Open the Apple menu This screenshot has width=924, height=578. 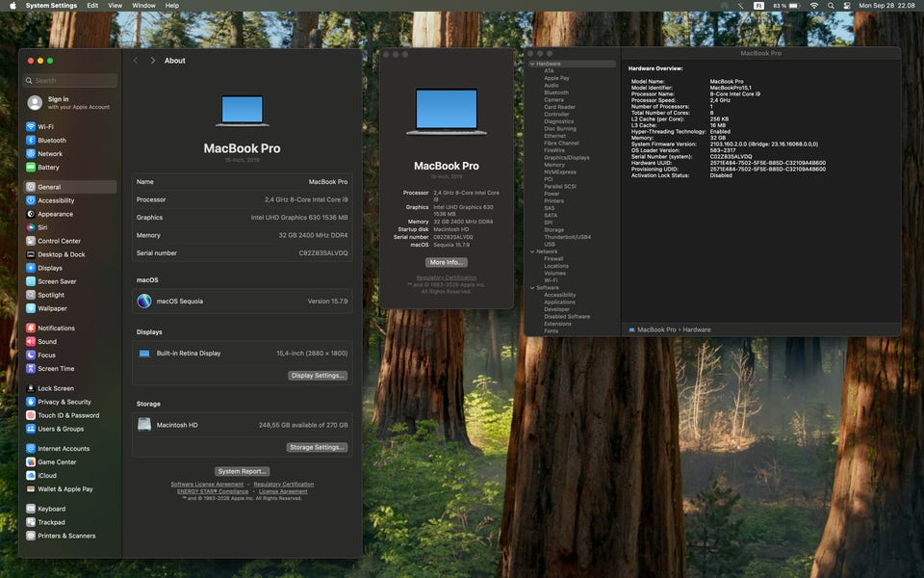[13, 6]
